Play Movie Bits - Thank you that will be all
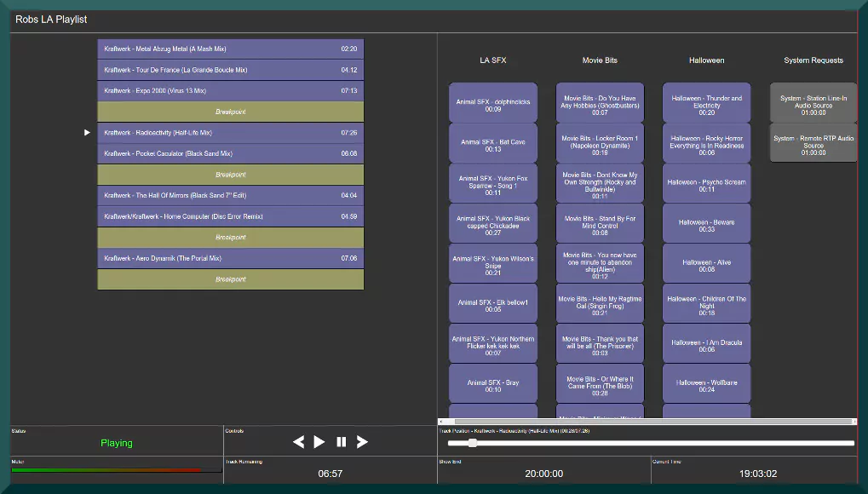The width and height of the screenshot is (868, 494). click(x=600, y=343)
